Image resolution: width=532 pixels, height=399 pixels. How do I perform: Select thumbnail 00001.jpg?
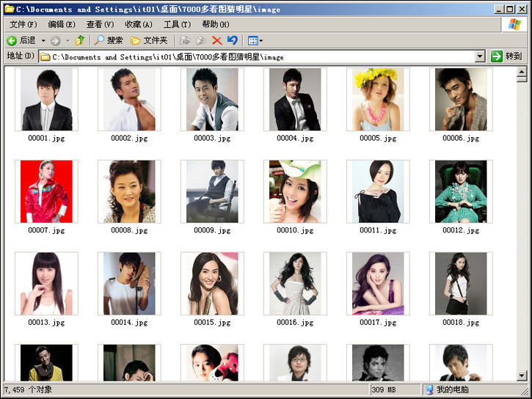click(46, 99)
